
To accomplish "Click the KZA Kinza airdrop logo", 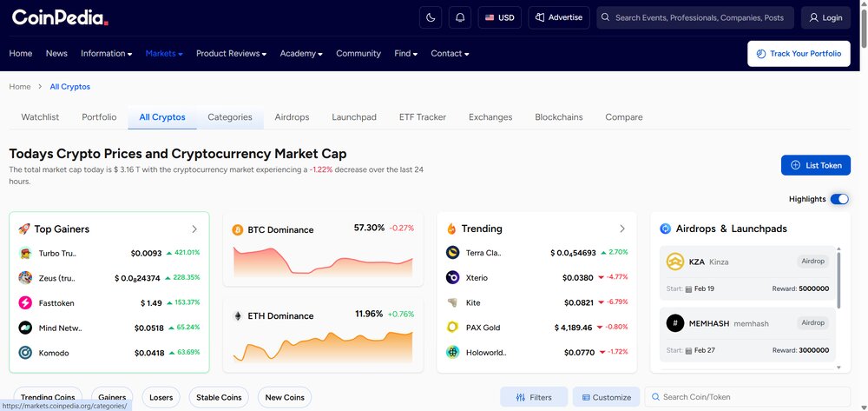I will coord(675,262).
